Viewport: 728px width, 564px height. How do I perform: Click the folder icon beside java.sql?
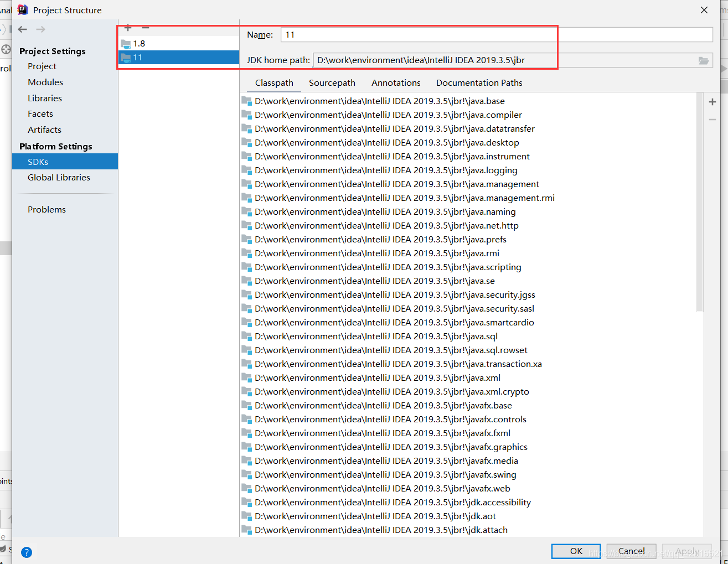pos(247,335)
